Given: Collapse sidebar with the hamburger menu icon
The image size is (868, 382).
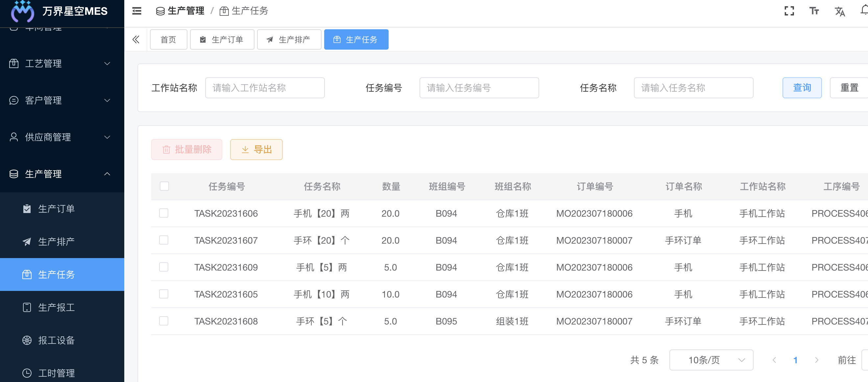Looking at the screenshot, I should click(x=136, y=11).
